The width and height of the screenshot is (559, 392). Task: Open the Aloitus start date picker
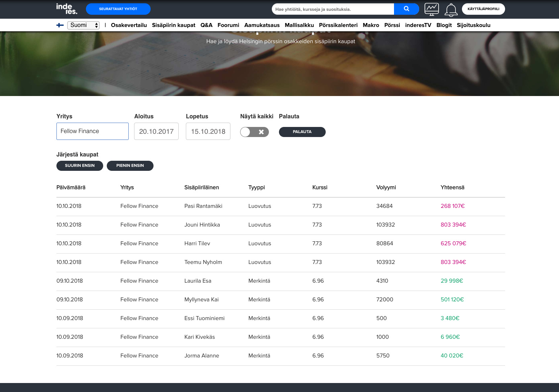156,131
